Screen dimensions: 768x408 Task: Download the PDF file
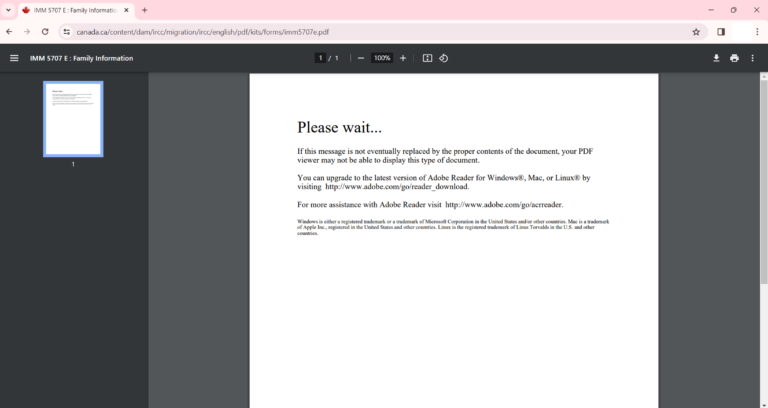tap(716, 58)
